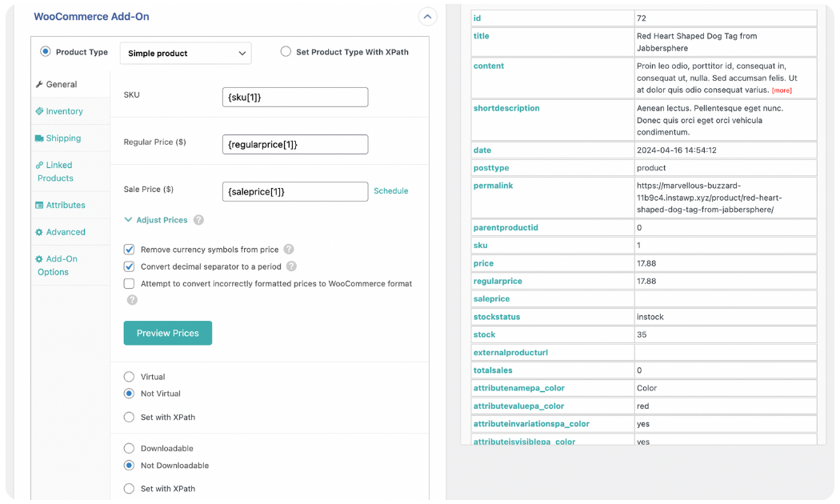Click the Advanced gear icon

tap(39, 233)
